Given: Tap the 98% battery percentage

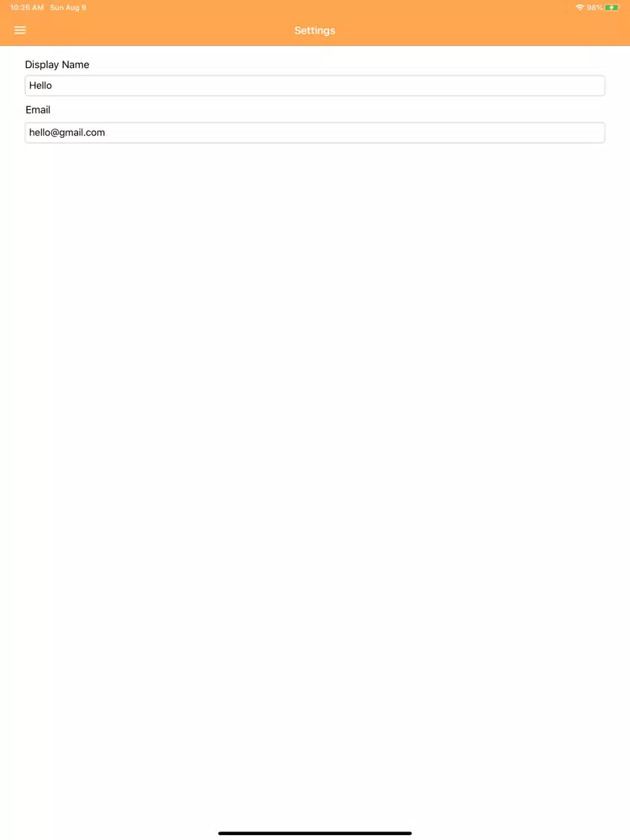Looking at the screenshot, I should pyautogui.click(x=595, y=8).
